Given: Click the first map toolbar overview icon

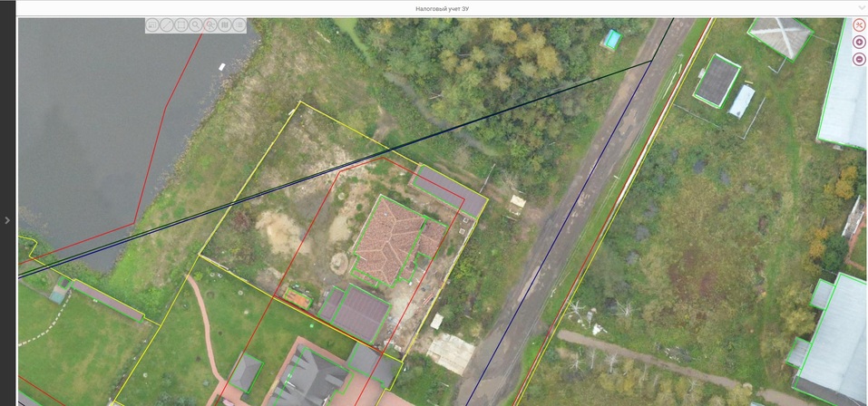Looking at the screenshot, I should coord(152,25).
